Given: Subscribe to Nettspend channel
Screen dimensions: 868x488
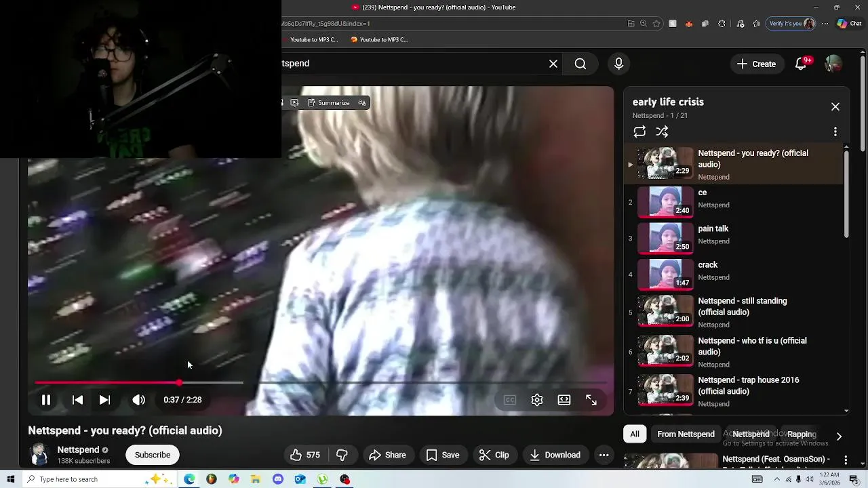Looking at the screenshot, I should pyautogui.click(x=153, y=455).
